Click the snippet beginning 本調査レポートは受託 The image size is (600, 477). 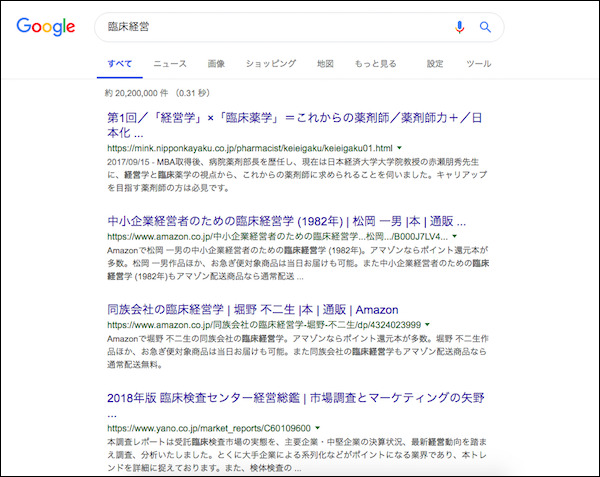(297, 455)
